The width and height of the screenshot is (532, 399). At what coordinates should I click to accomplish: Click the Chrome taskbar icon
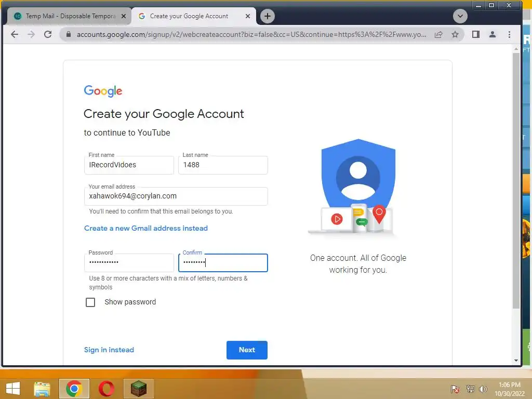click(74, 389)
